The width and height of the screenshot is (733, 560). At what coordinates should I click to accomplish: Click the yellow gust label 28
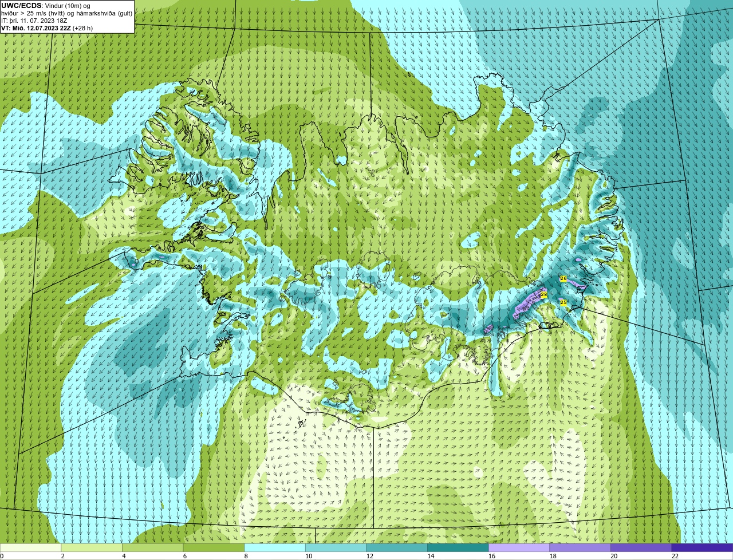544,294
